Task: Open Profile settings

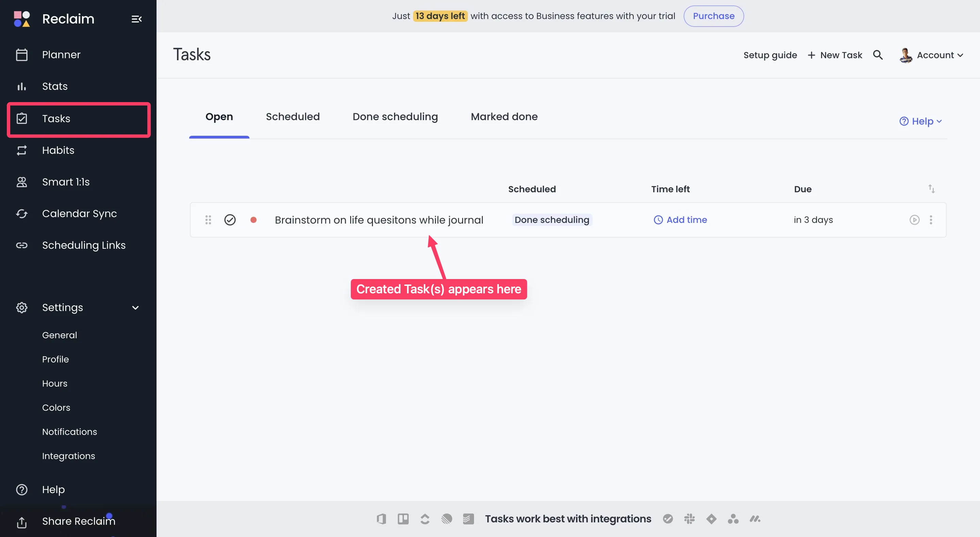Action: (55, 359)
